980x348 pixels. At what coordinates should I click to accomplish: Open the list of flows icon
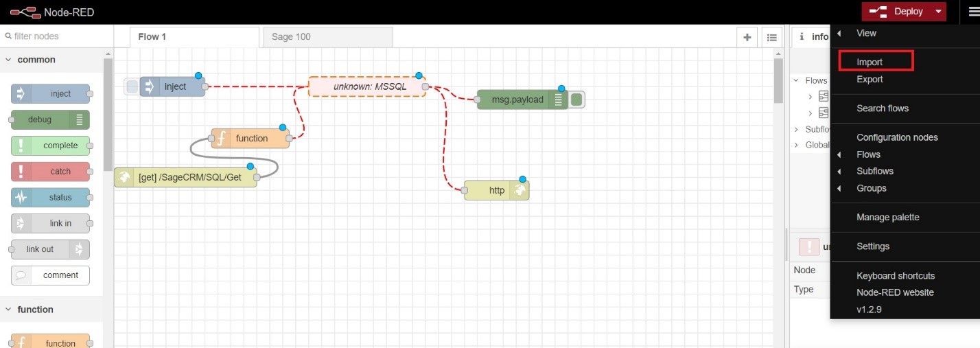[772, 38]
